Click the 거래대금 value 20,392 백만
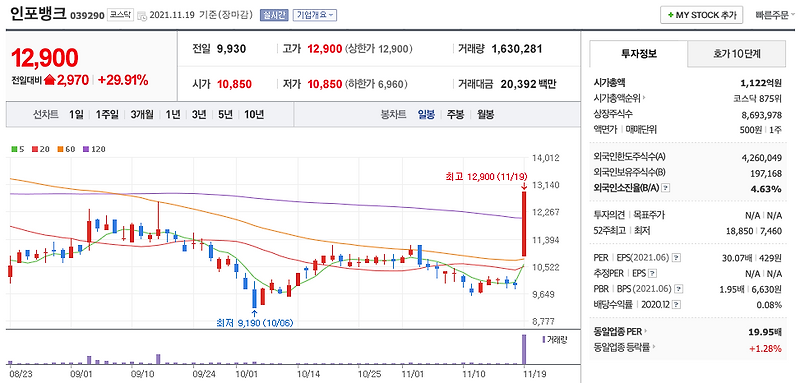The image size is (800, 383). pos(529,84)
